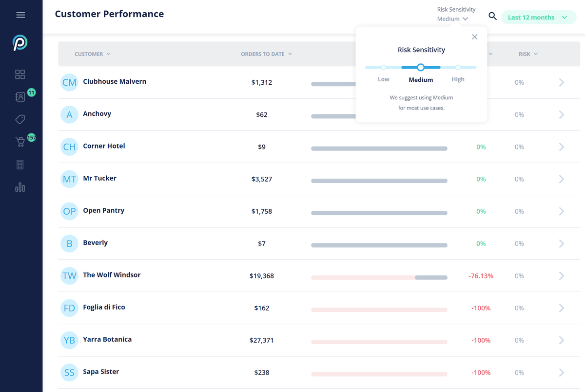Set risk sensitivity slider to Low
Screen dimensions: 585x392
pos(383,67)
